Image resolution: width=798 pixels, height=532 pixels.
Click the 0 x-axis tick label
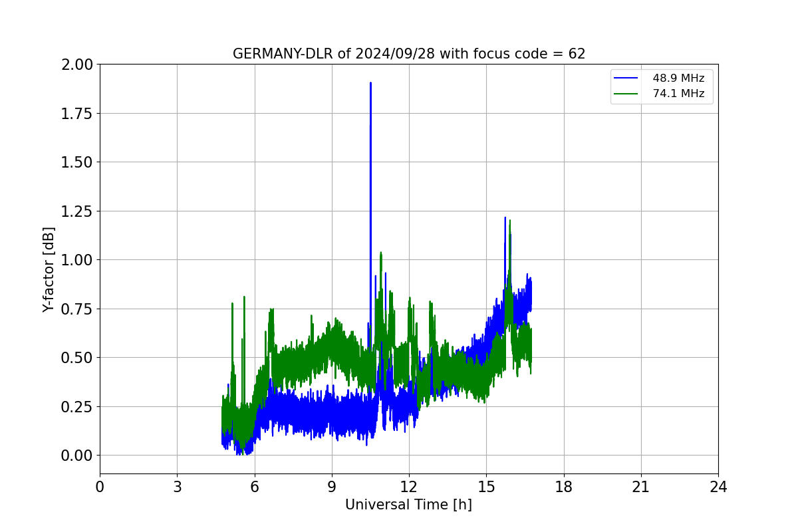[x=100, y=487]
